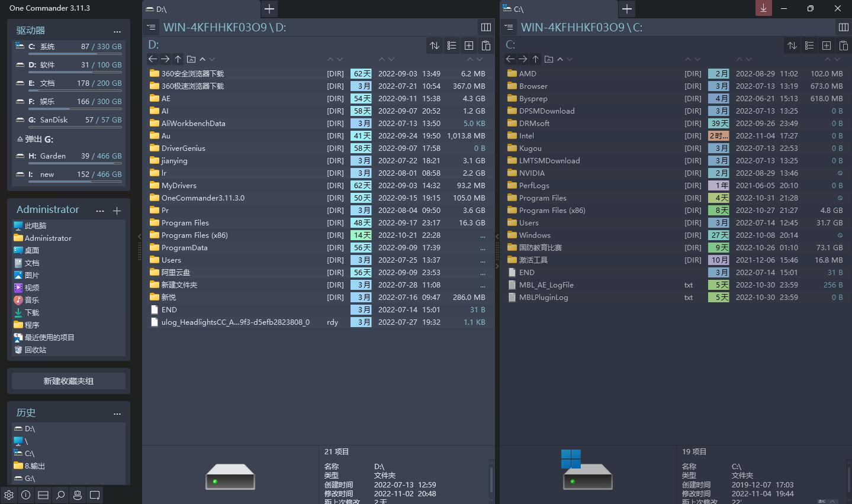The image size is (852, 504).
Task: Toggle the dual-pane layout icon in the bottom toolbar
Action: click(x=43, y=495)
